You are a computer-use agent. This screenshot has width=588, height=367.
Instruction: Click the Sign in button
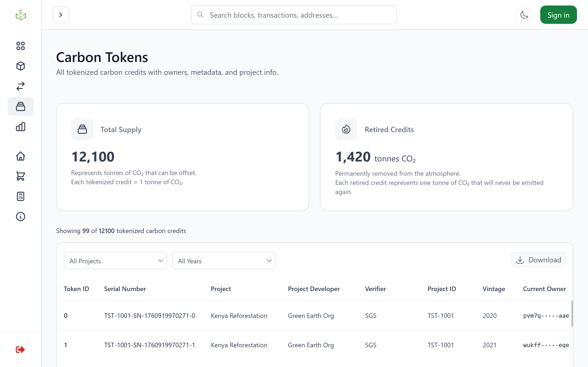(558, 15)
